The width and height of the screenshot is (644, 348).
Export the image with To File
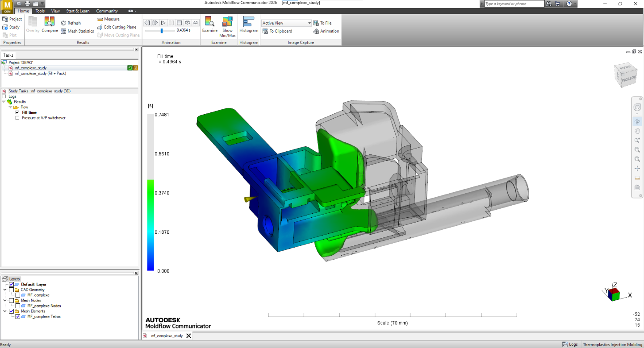point(322,23)
